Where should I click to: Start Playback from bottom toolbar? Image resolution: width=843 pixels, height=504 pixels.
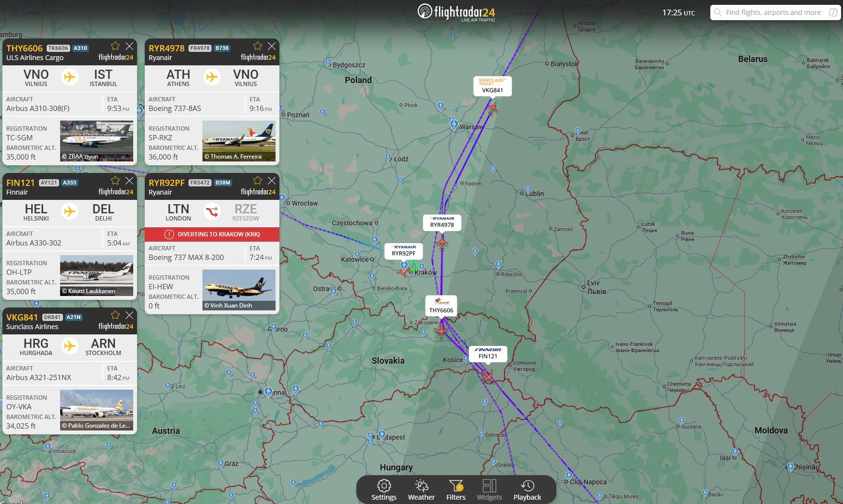(x=527, y=490)
